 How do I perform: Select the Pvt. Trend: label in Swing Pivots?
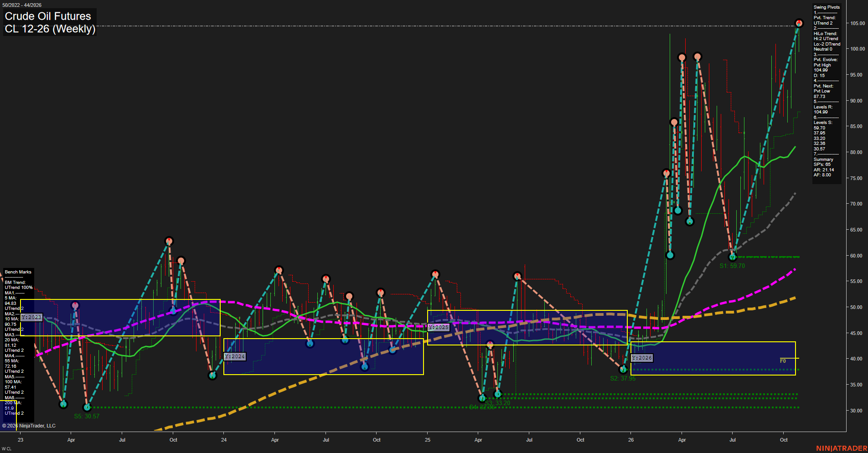tap(825, 18)
